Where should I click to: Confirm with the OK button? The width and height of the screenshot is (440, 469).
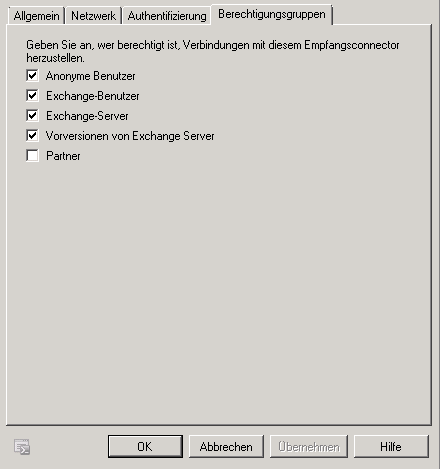click(145, 446)
